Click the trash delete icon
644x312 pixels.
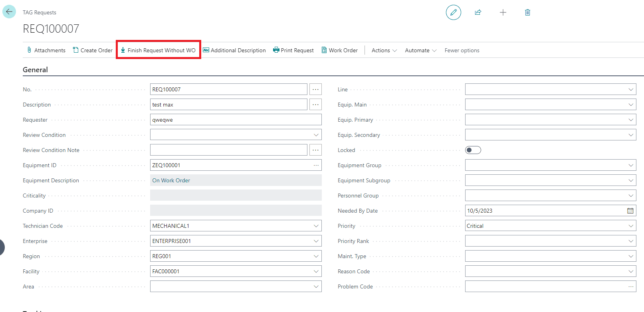[x=527, y=12]
